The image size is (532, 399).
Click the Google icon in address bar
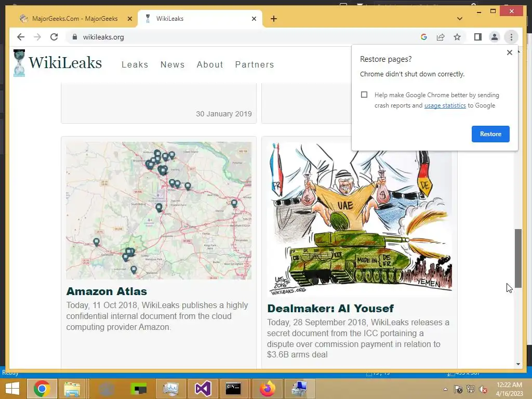(x=424, y=37)
